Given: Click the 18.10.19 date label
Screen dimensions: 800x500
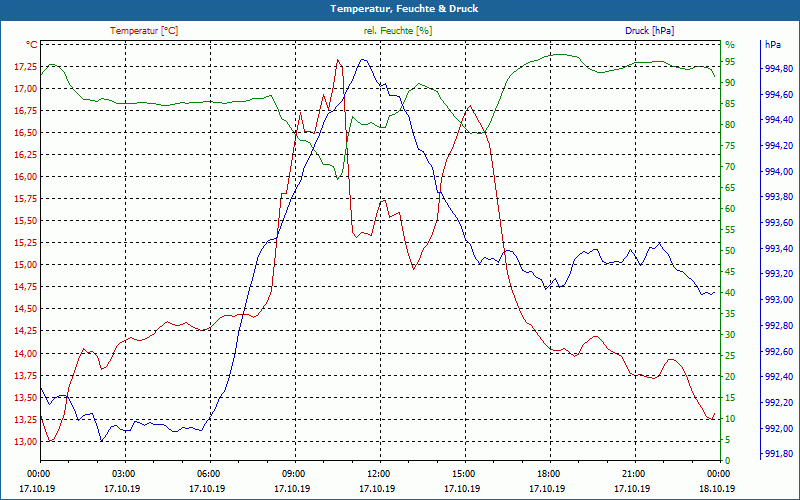Looking at the screenshot, I should 717,489.
